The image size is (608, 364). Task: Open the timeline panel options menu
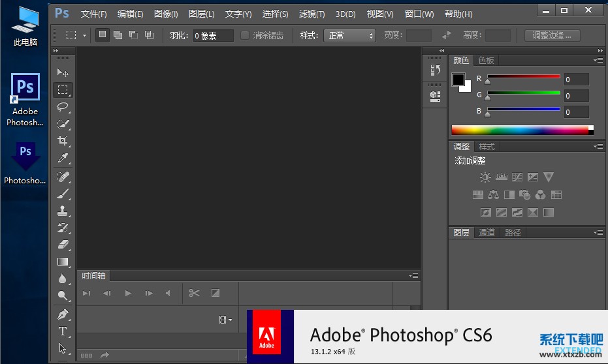click(412, 275)
